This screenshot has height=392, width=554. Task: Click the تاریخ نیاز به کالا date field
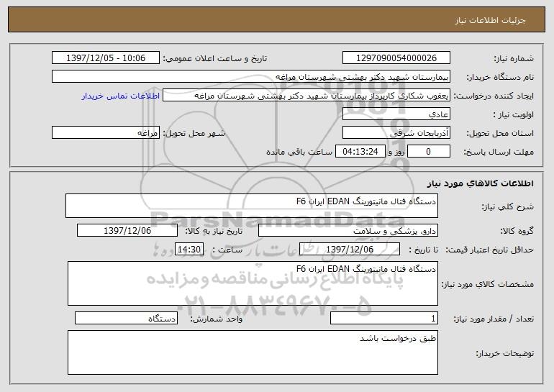pos(127,231)
